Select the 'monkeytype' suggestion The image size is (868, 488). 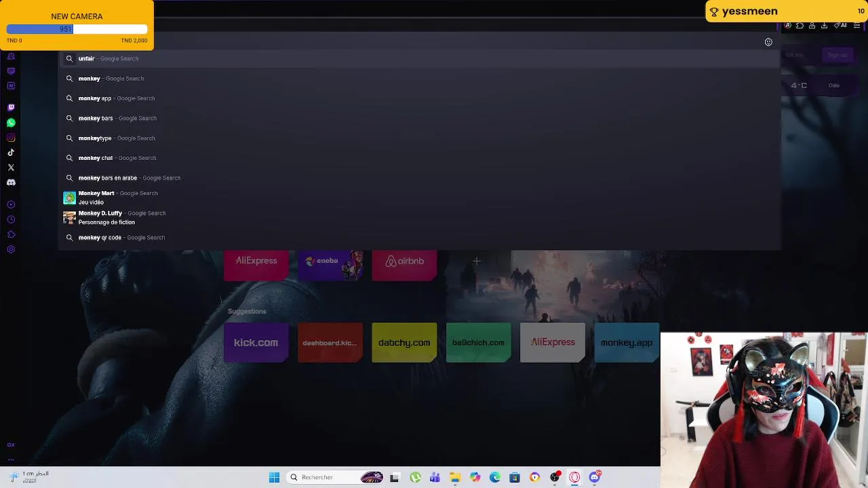coord(419,138)
